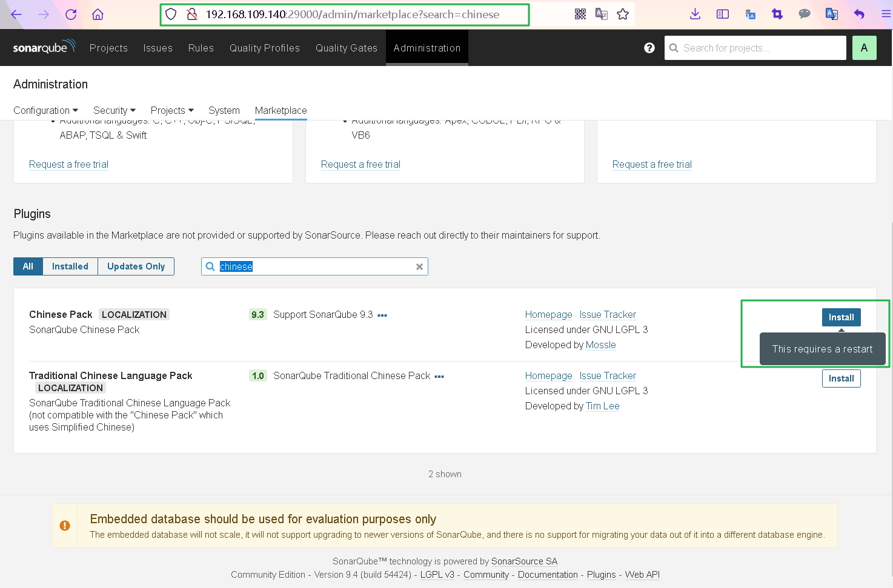Select the All plugins filter
The image size is (893, 588).
28,266
